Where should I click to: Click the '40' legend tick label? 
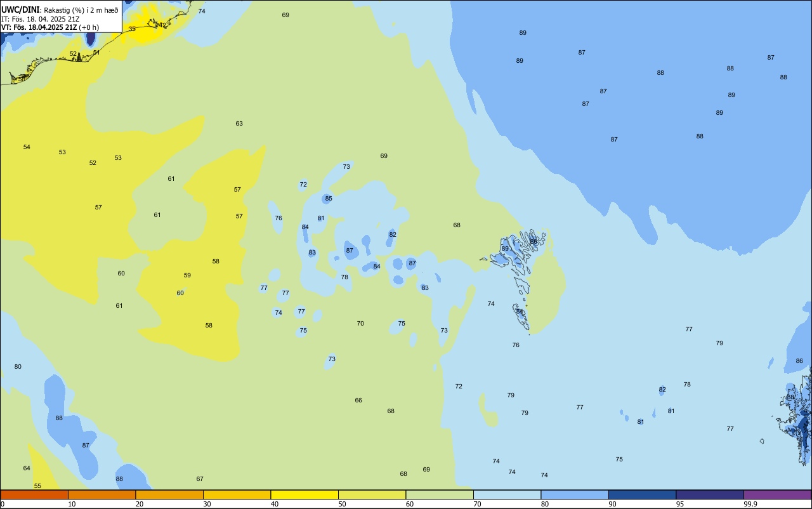point(275,504)
